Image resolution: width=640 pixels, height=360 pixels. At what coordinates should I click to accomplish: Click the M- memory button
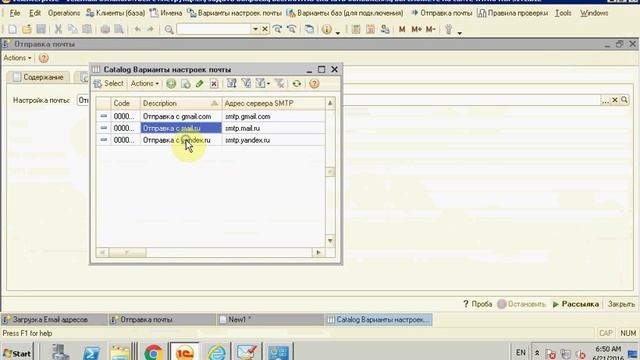click(x=431, y=29)
